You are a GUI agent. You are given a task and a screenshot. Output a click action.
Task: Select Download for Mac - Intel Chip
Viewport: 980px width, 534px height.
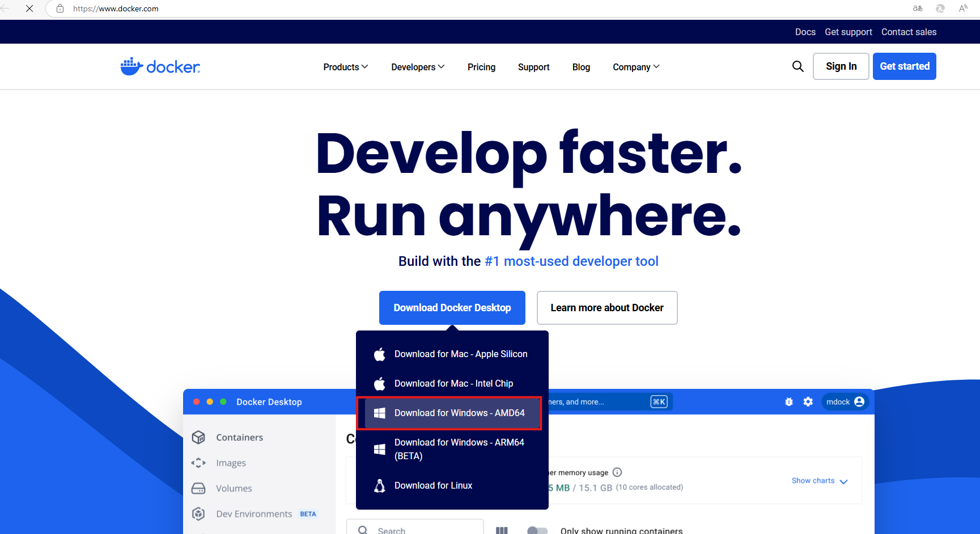coord(452,384)
